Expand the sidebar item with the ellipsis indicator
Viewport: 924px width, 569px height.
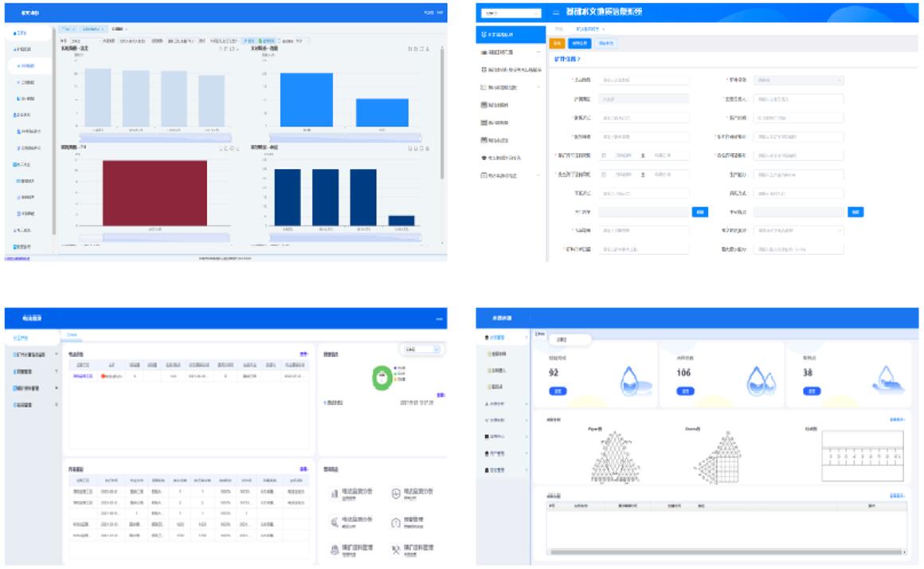(x=510, y=53)
